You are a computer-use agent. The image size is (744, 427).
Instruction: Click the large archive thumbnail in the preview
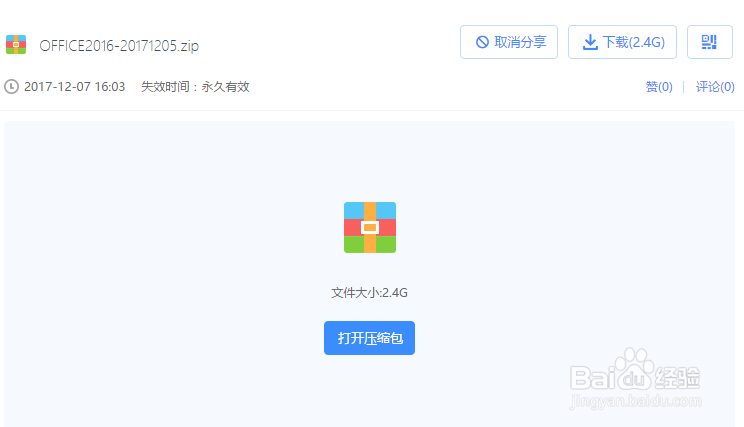point(370,227)
